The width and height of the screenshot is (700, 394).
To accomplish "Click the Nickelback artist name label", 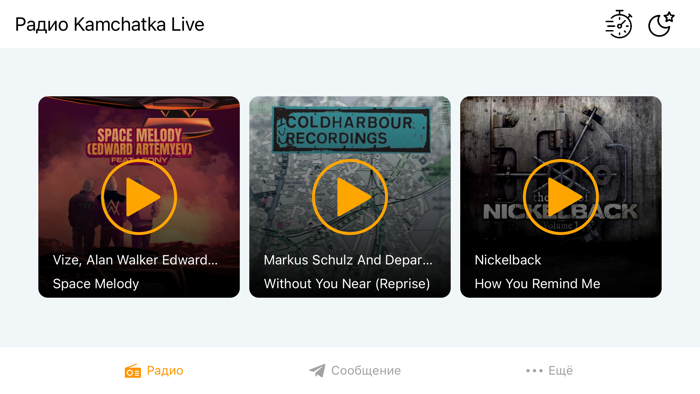I will [508, 260].
